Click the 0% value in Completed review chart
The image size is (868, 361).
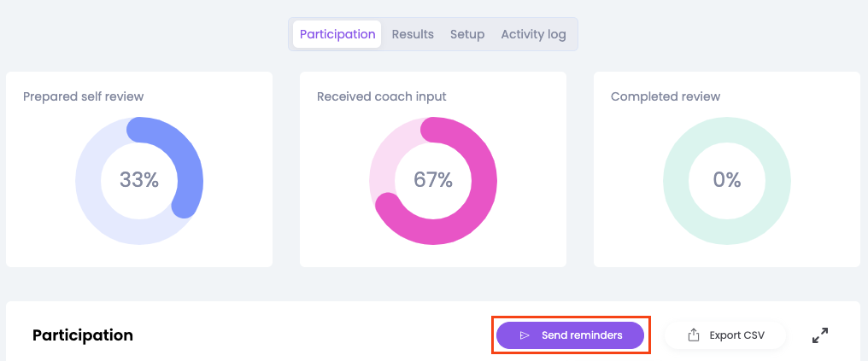point(727,180)
